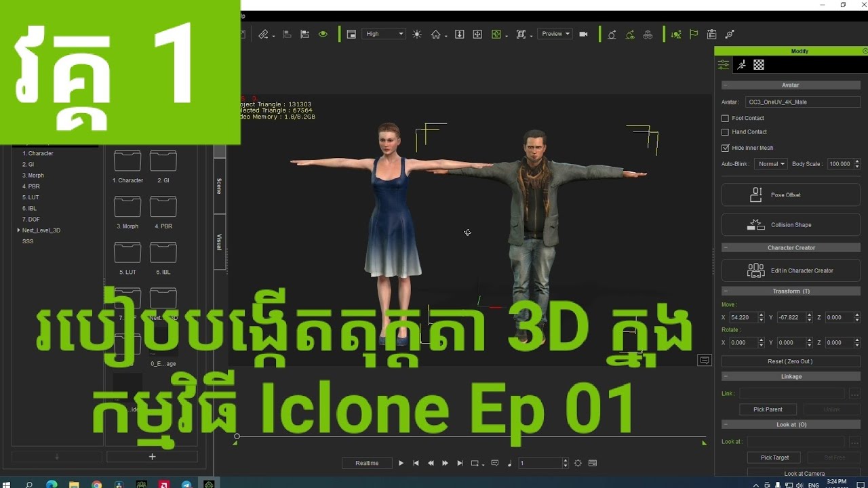The image size is (868, 488).
Task: Click the focus frame icon in toolbar
Action: click(x=521, y=34)
